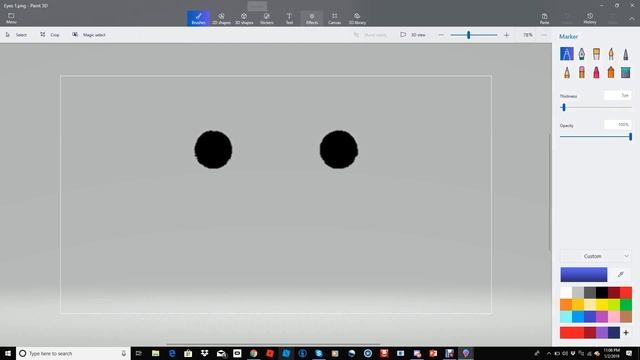Pick the pink color swatch
Viewport: 640px width, 360px height.
point(614,316)
